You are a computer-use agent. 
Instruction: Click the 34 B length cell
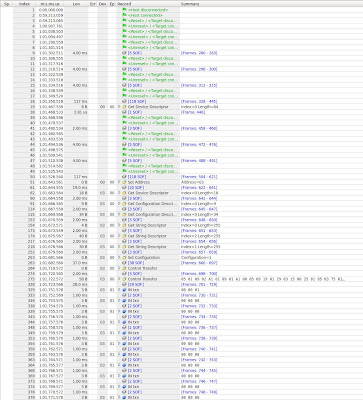(x=84, y=214)
